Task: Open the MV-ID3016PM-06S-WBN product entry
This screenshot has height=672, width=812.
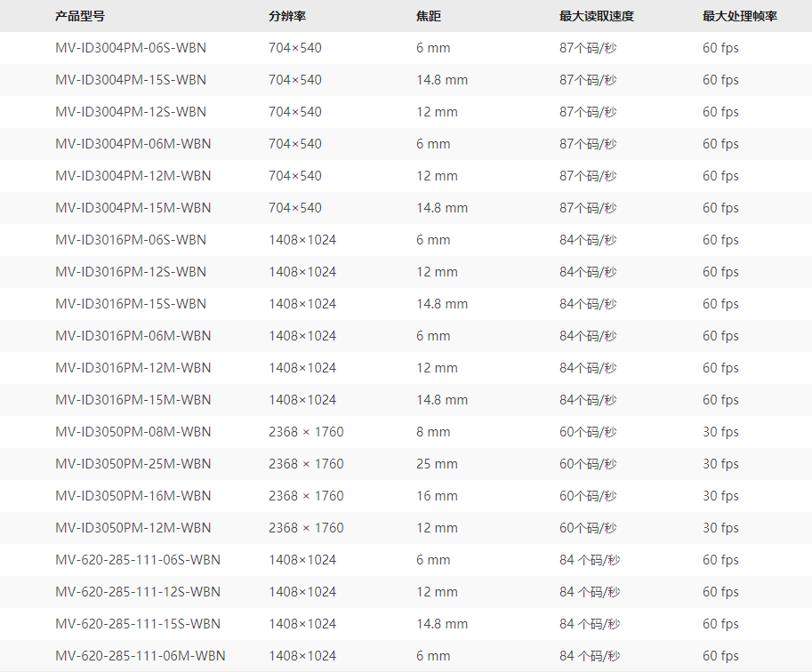Action: [130, 240]
